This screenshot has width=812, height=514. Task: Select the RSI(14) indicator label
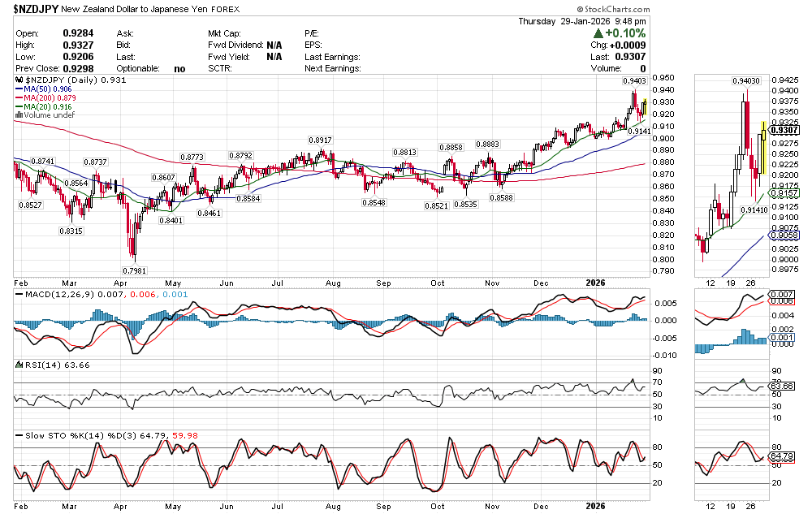coord(37,365)
